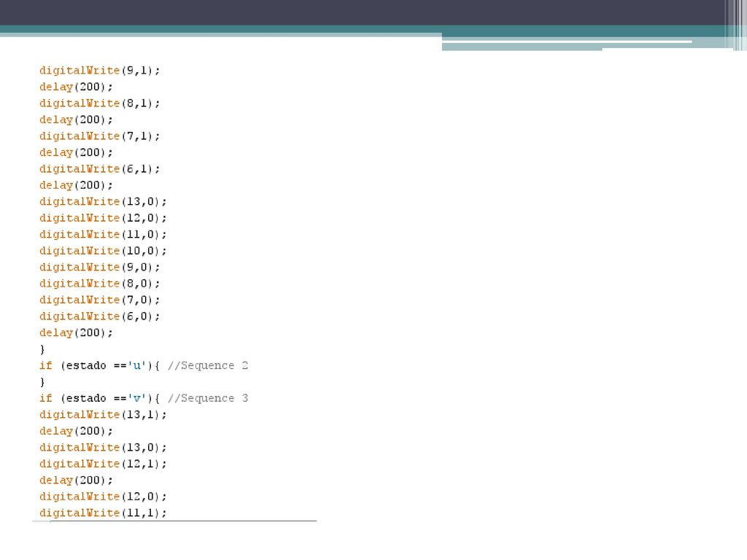Screen dimensions: 747x560
Task: Click the if (estado =='v'){ condition
Action: pos(100,398)
